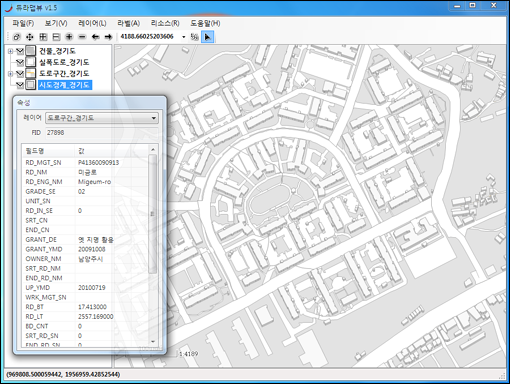Select the 도로구간_경기도 layer name

[64, 73]
